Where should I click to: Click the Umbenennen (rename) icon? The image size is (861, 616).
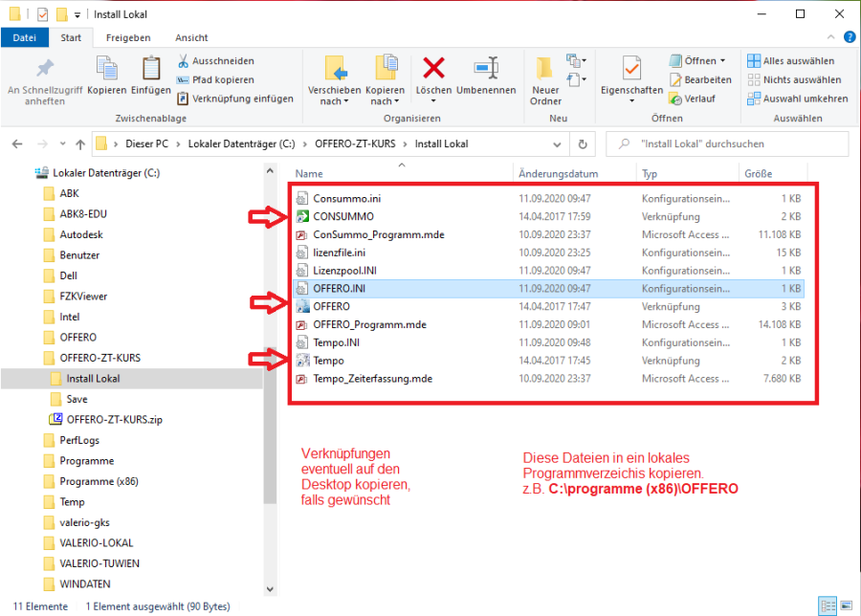[x=486, y=69]
